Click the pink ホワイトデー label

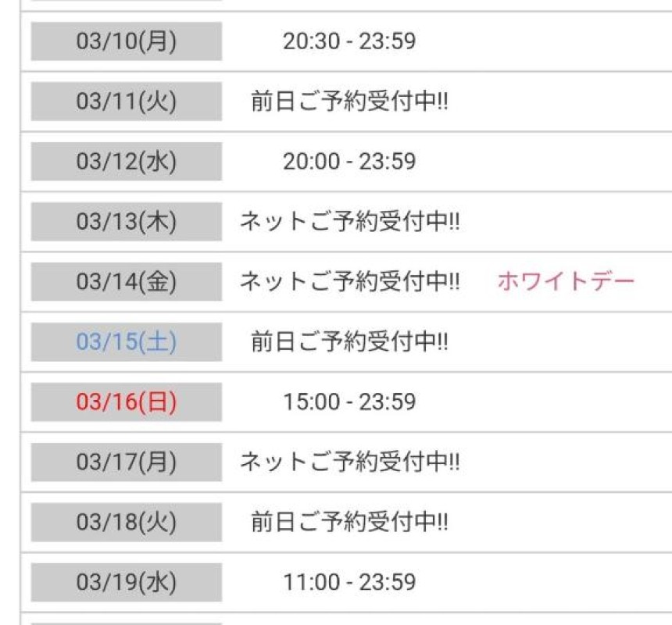[566, 281]
